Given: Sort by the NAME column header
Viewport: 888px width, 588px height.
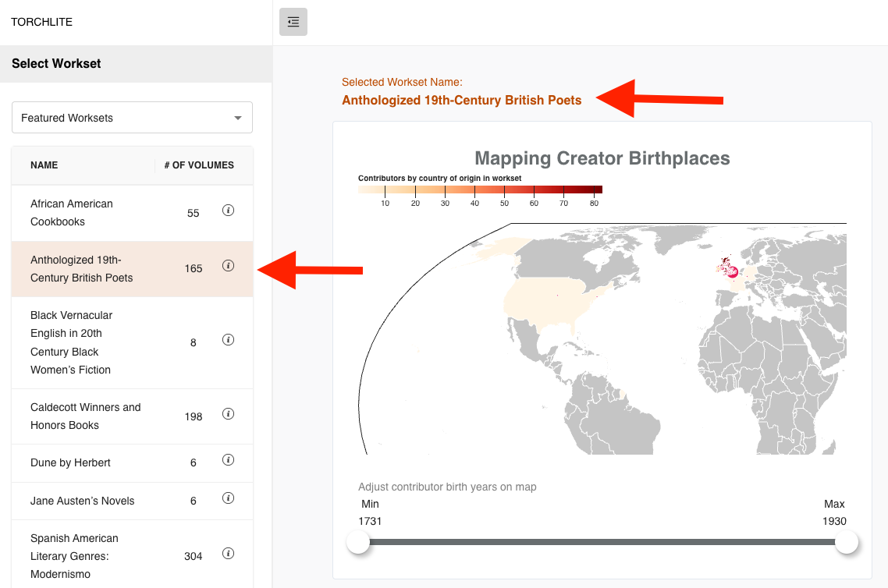Looking at the screenshot, I should tap(44, 165).
